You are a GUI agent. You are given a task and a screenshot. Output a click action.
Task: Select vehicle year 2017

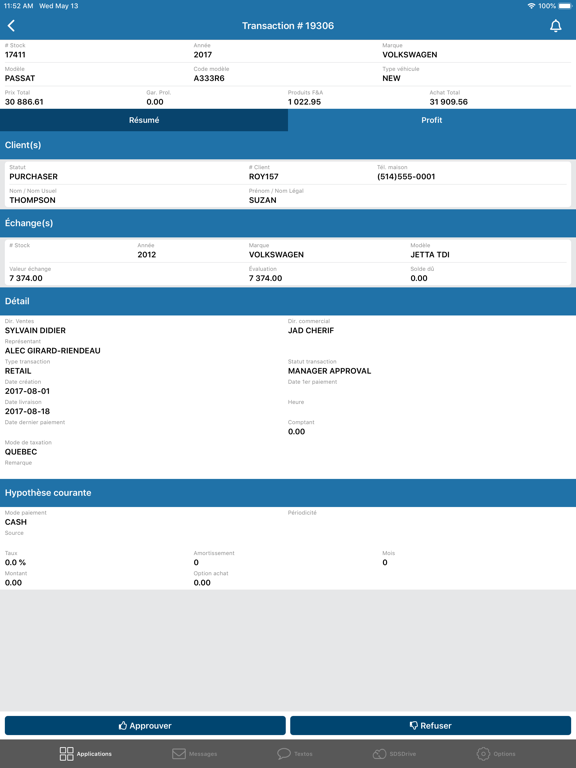coord(203,55)
